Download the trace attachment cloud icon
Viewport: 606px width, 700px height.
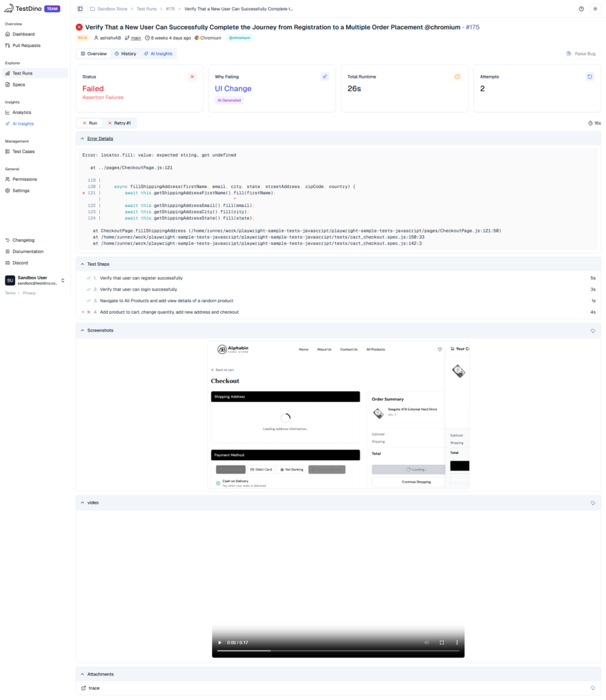593,688
